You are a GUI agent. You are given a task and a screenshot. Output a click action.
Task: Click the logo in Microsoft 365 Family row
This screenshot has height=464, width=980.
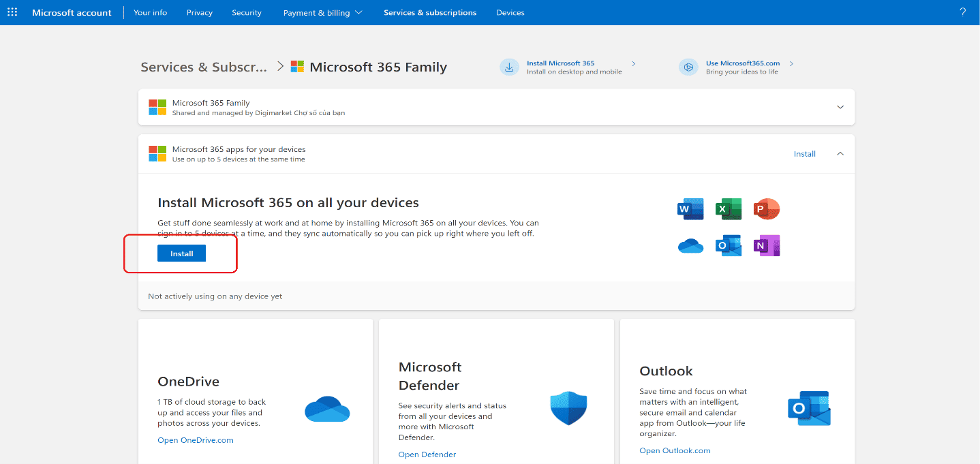tap(157, 108)
